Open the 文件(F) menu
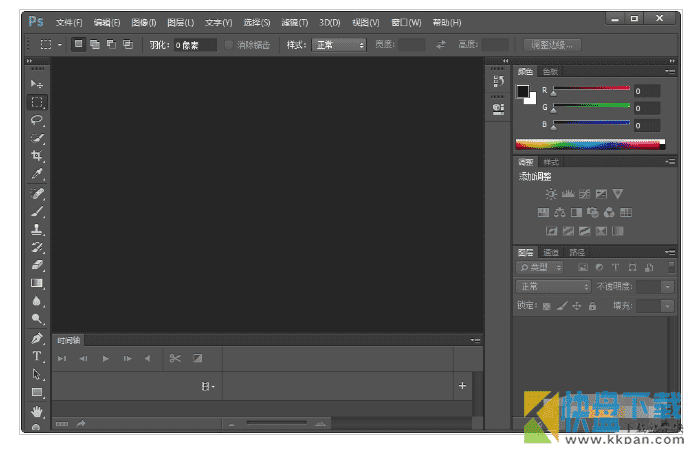The height and width of the screenshot is (449, 689). point(69,22)
